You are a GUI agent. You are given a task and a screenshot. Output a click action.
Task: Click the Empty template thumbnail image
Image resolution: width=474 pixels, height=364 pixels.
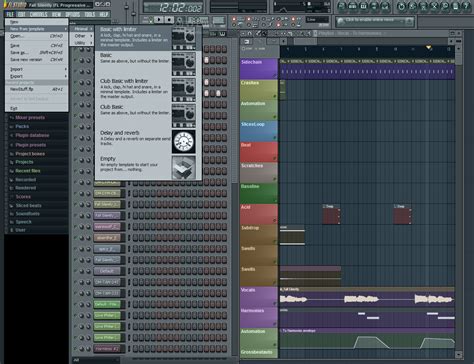point(184,168)
